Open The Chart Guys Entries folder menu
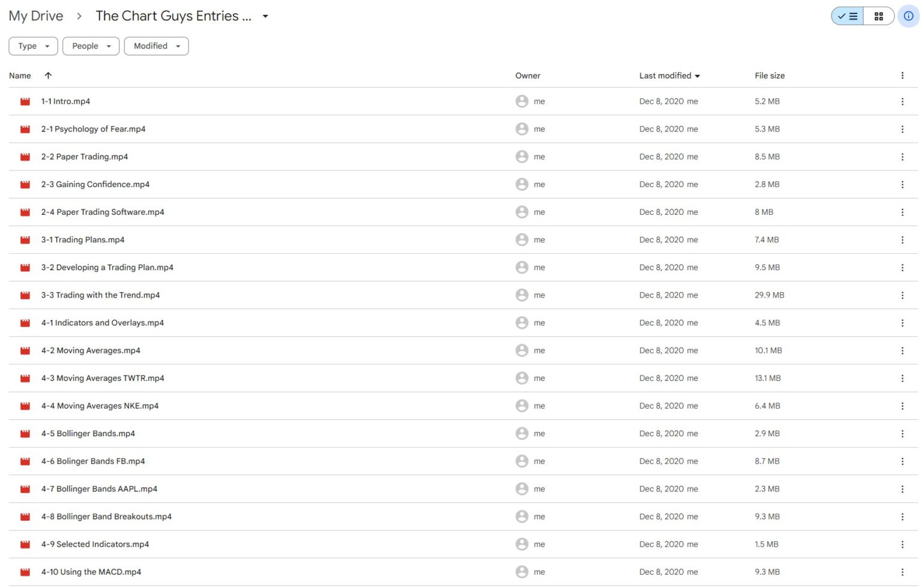The height and width of the screenshot is (588, 922). [x=265, y=17]
